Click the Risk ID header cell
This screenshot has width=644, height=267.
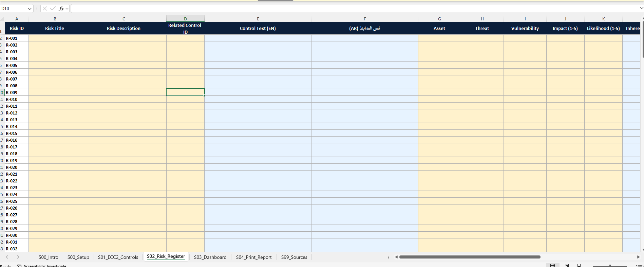[x=17, y=28]
